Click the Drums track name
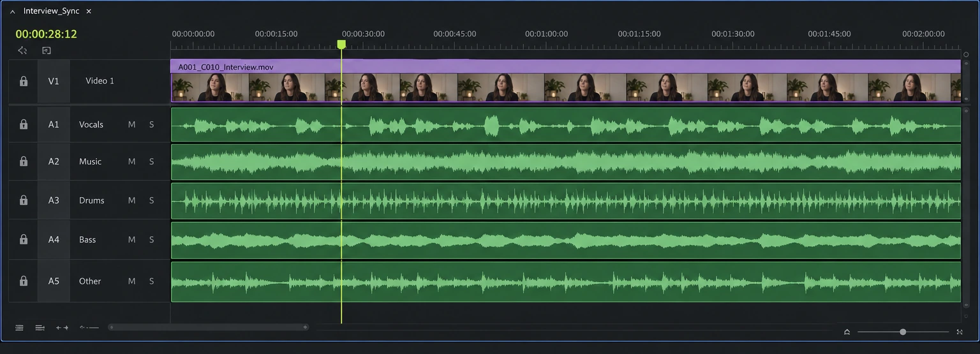 click(x=92, y=200)
